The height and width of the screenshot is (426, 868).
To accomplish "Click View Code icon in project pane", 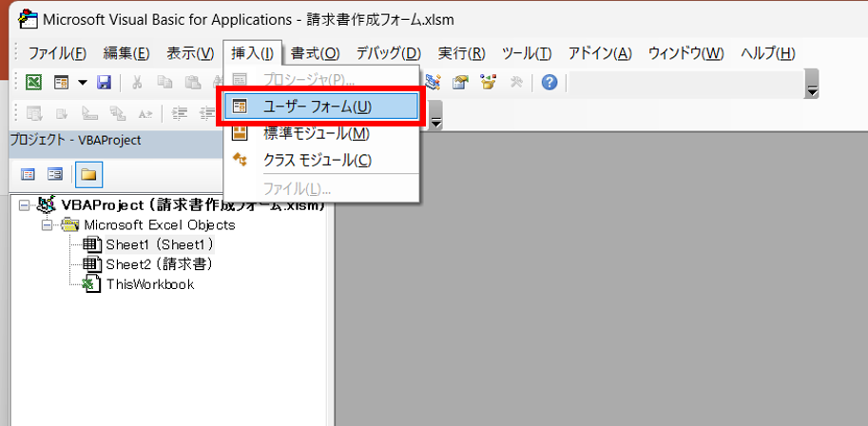I will pos(28,174).
